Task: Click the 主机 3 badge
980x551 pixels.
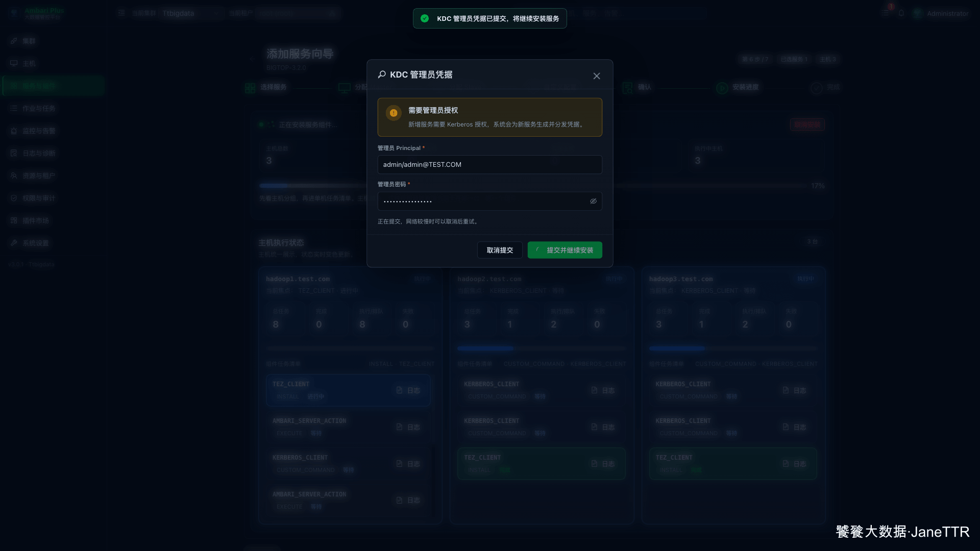Action: click(x=828, y=59)
